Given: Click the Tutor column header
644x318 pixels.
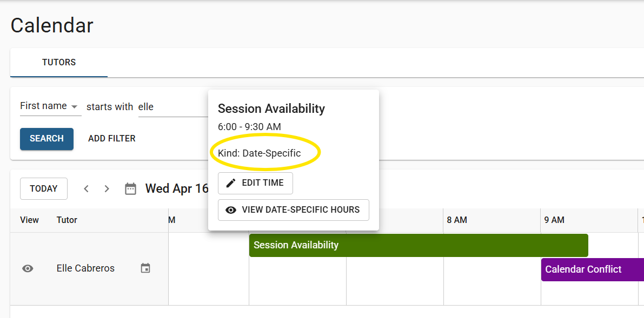Looking at the screenshot, I should click(x=67, y=220).
